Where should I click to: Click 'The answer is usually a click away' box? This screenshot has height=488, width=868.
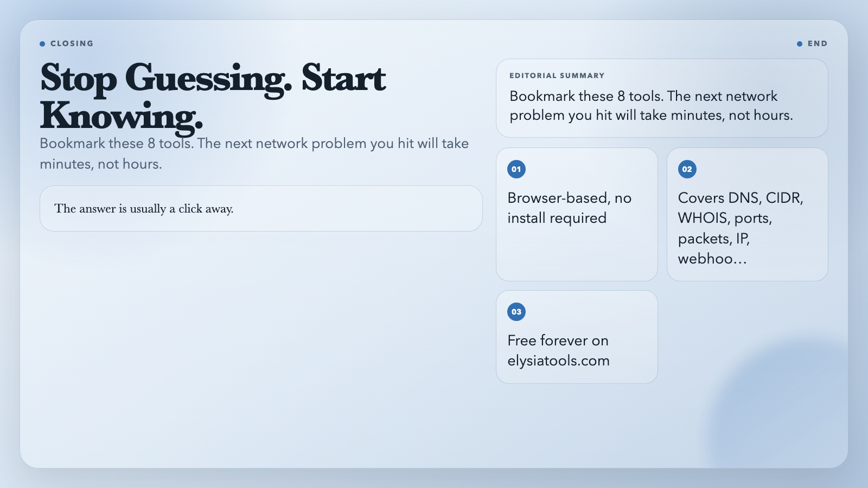261,209
